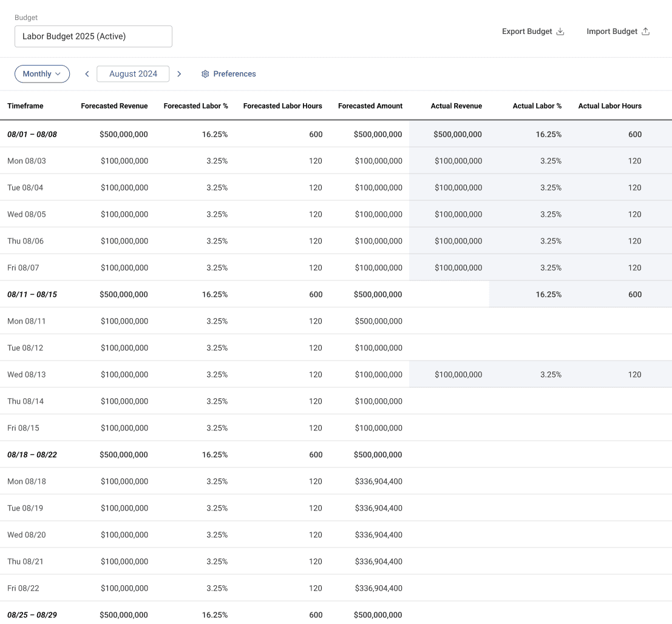Click the Import Budget upload icon

(x=645, y=32)
